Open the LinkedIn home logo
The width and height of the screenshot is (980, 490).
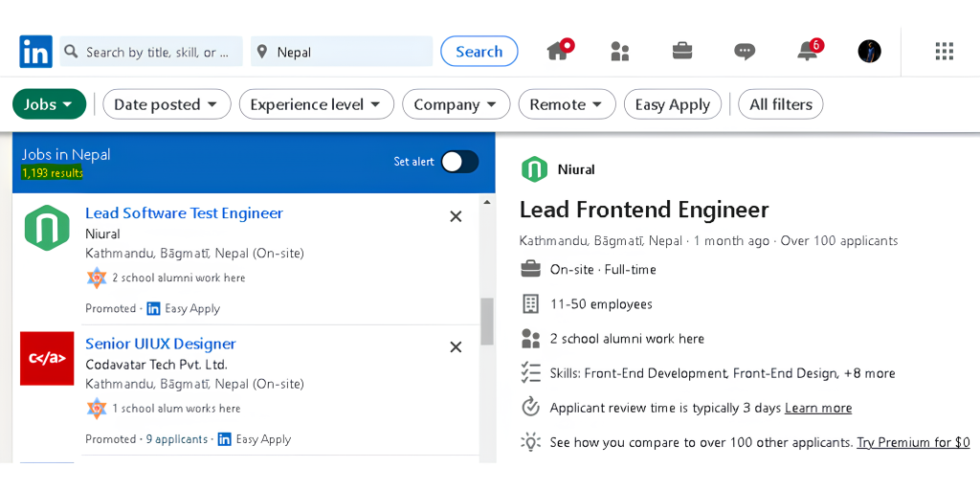[35, 52]
